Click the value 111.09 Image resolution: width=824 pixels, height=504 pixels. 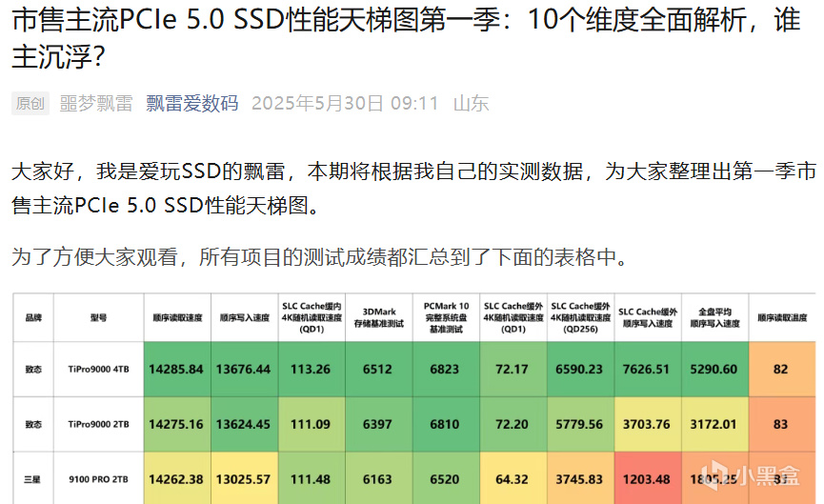click(311, 424)
